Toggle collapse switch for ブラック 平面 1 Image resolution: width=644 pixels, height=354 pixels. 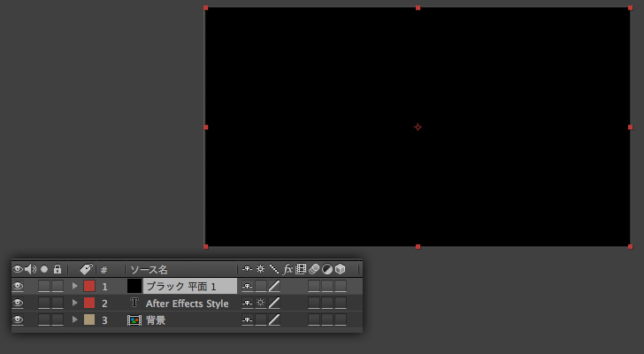point(261,286)
